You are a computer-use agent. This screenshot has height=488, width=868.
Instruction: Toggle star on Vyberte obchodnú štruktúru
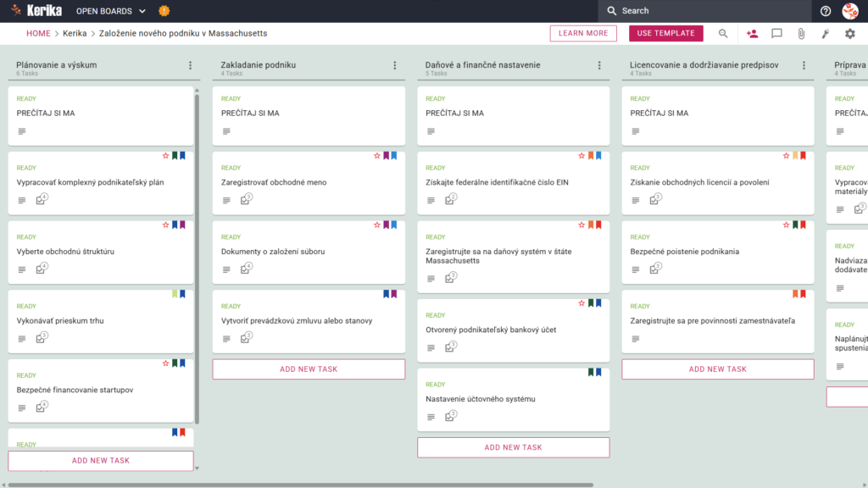click(x=165, y=225)
